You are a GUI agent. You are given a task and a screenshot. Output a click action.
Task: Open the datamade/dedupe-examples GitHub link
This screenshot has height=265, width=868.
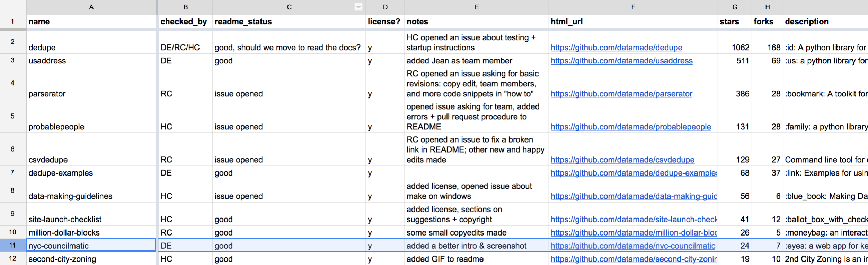634,173
